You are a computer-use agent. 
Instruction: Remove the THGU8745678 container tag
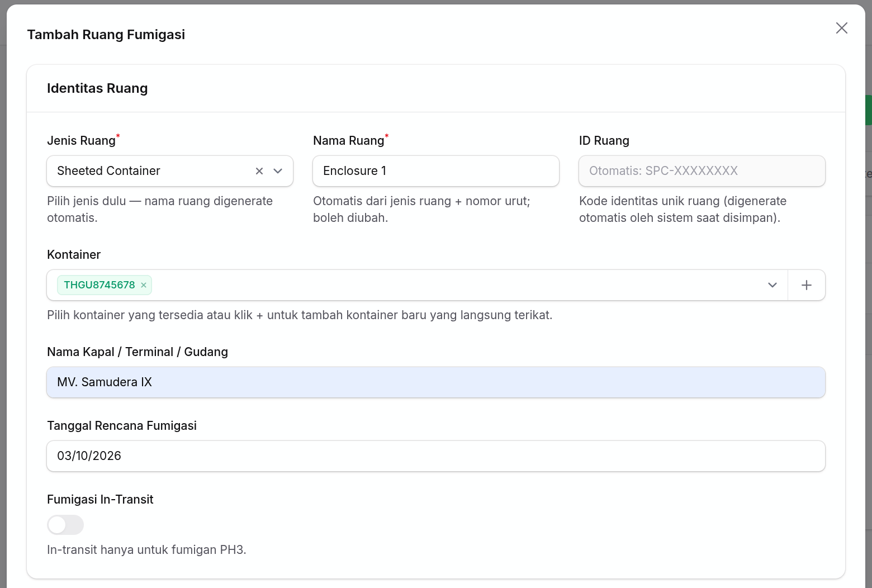144,285
